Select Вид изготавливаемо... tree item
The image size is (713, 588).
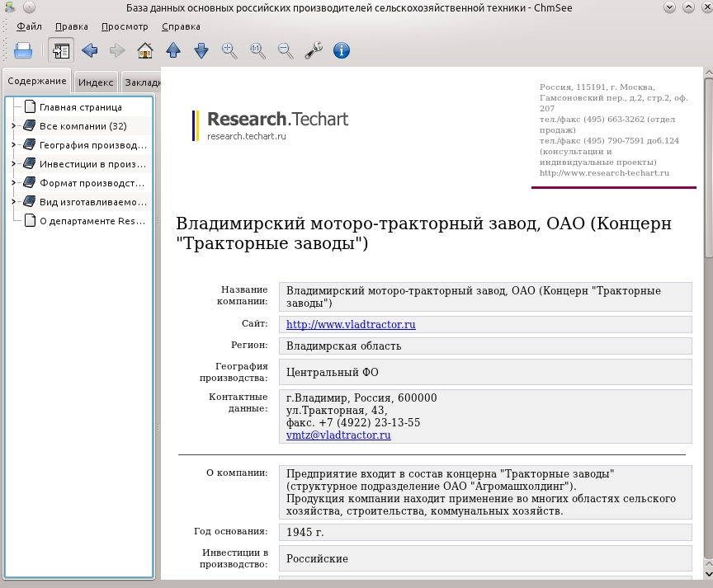coord(93,202)
